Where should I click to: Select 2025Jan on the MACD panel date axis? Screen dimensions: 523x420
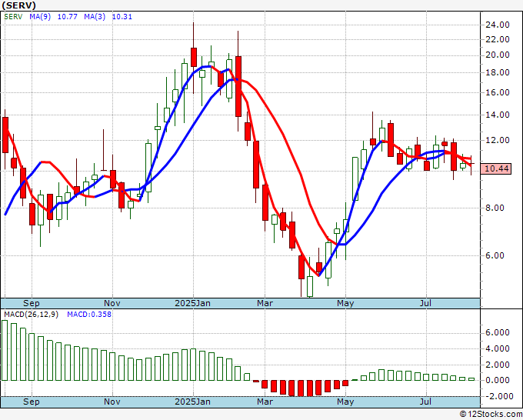pos(193,402)
